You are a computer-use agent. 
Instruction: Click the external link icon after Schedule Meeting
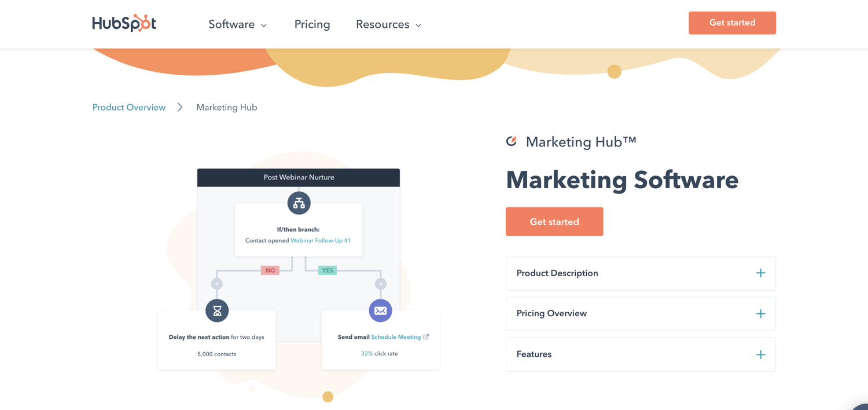click(426, 336)
